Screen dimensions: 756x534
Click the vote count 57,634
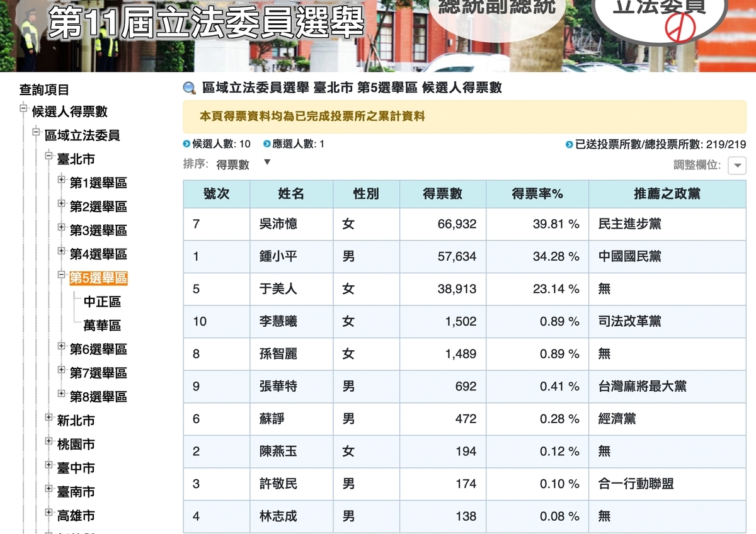click(457, 256)
